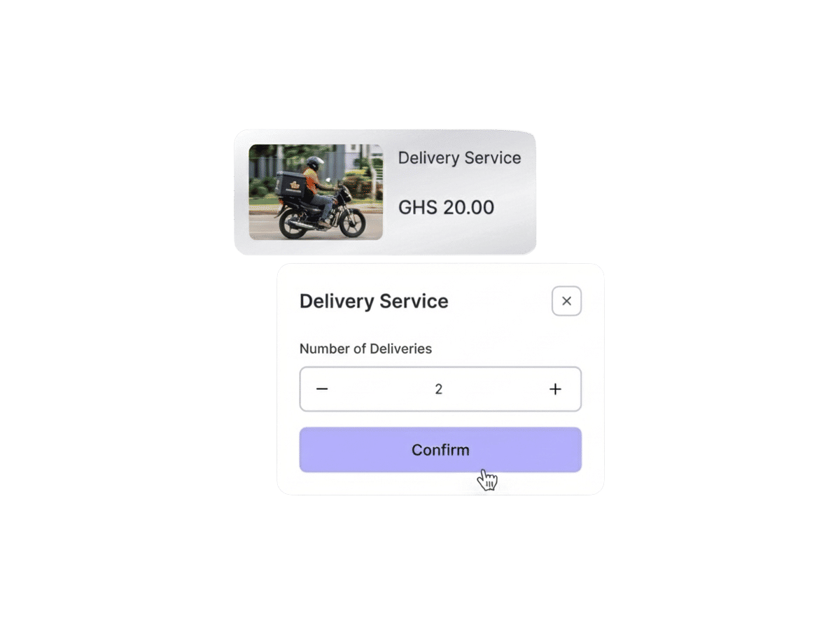
Task: Select the Delivery Service card title
Action: 459,158
